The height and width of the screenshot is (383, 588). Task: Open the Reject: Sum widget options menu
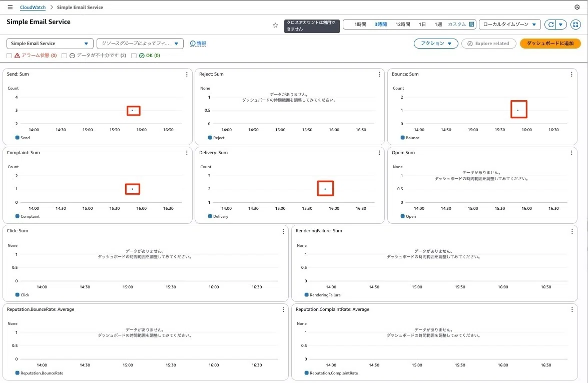click(x=379, y=74)
